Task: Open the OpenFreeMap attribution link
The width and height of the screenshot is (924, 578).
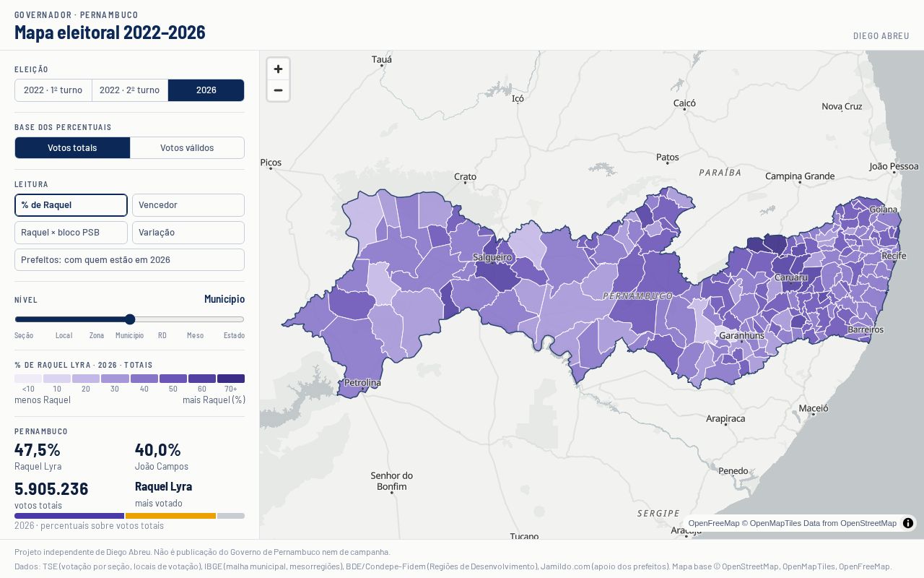Action: tap(714, 523)
